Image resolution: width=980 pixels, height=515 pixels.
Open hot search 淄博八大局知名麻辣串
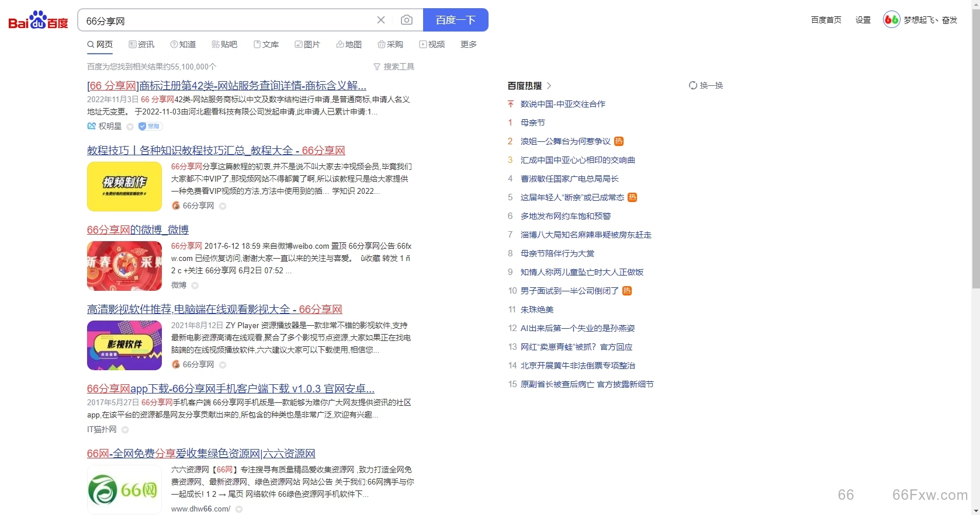tap(586, 235)
